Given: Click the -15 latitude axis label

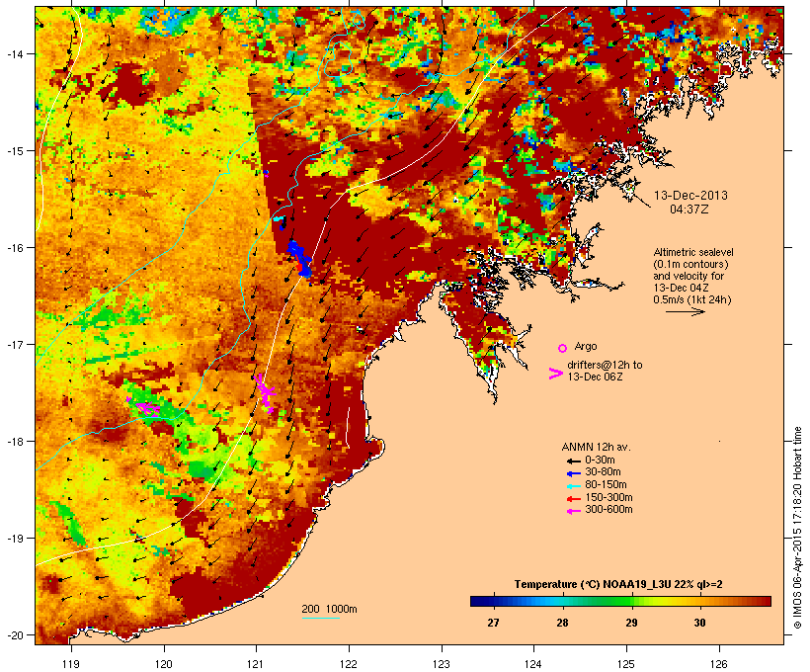Looking at the screenshot, I should (15, 151).
